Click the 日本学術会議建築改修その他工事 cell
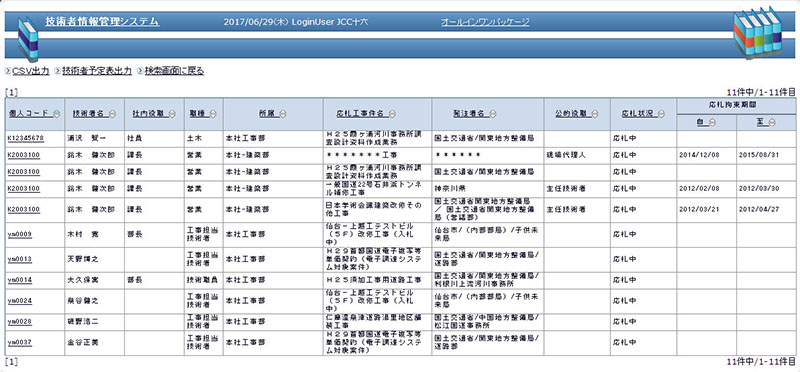 [377, 209]
